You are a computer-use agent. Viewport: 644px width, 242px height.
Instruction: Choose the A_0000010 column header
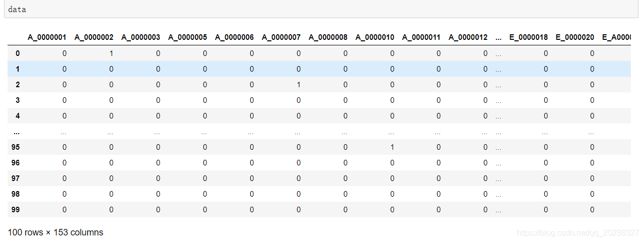point(375,37)
